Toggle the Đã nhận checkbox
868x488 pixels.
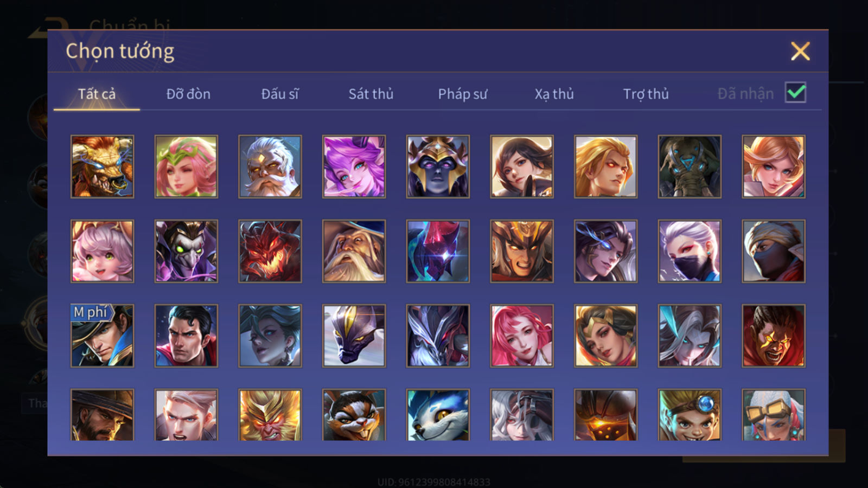(x=795, y=93)
